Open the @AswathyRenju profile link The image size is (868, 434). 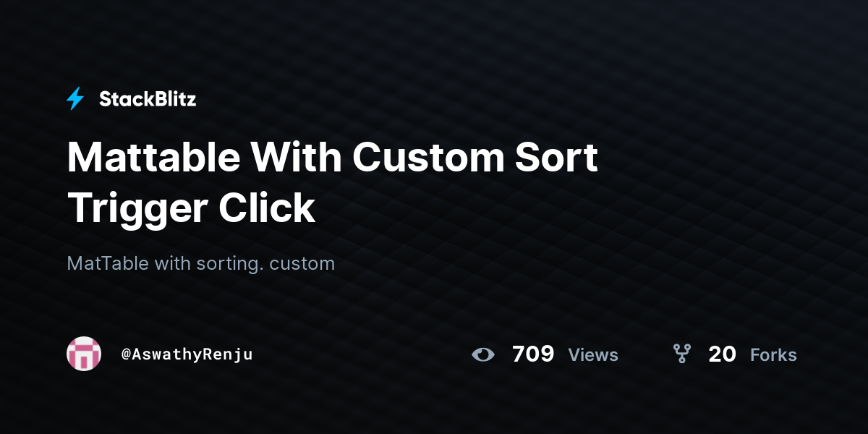tap(187, 354)
